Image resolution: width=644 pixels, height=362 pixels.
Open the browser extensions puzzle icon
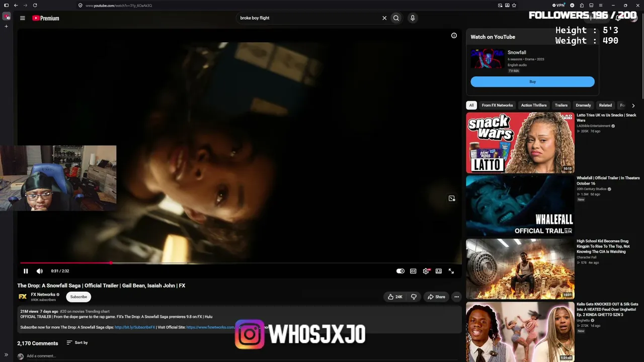coord(582,6)
